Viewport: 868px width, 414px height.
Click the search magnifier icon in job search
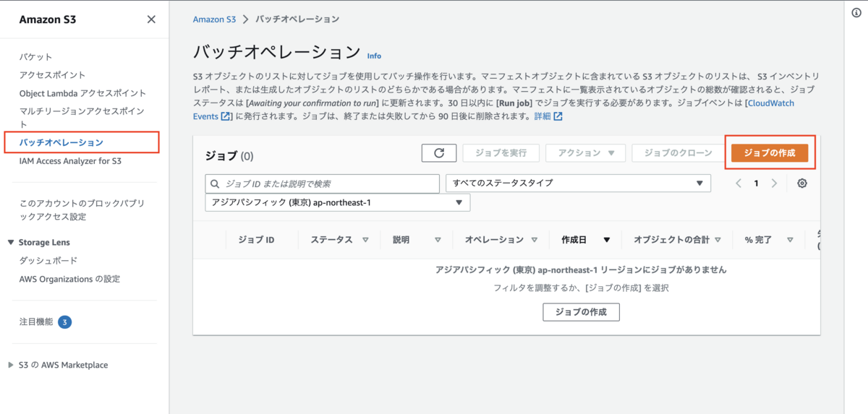(215, 184)
